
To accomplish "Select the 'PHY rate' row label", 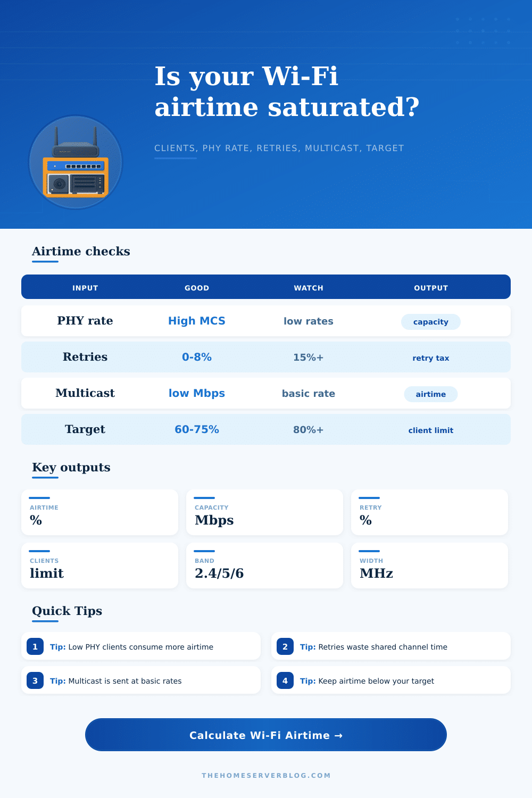I will tap(85, 321).
